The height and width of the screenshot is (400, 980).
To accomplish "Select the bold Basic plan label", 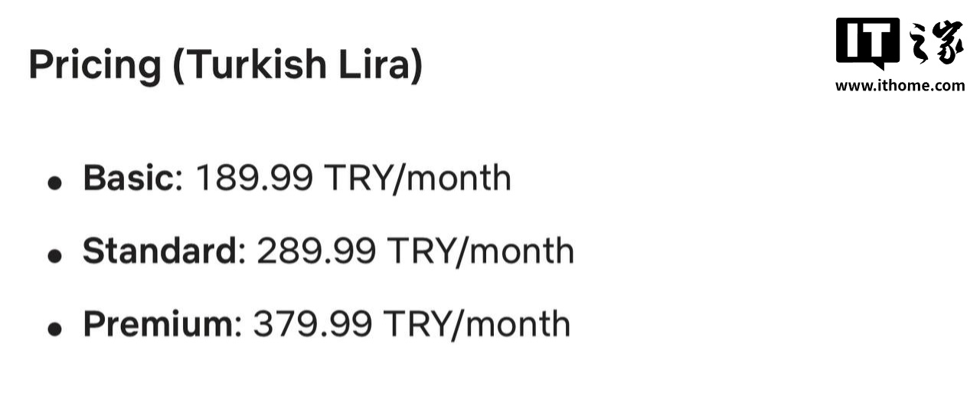I will [128, 178].
